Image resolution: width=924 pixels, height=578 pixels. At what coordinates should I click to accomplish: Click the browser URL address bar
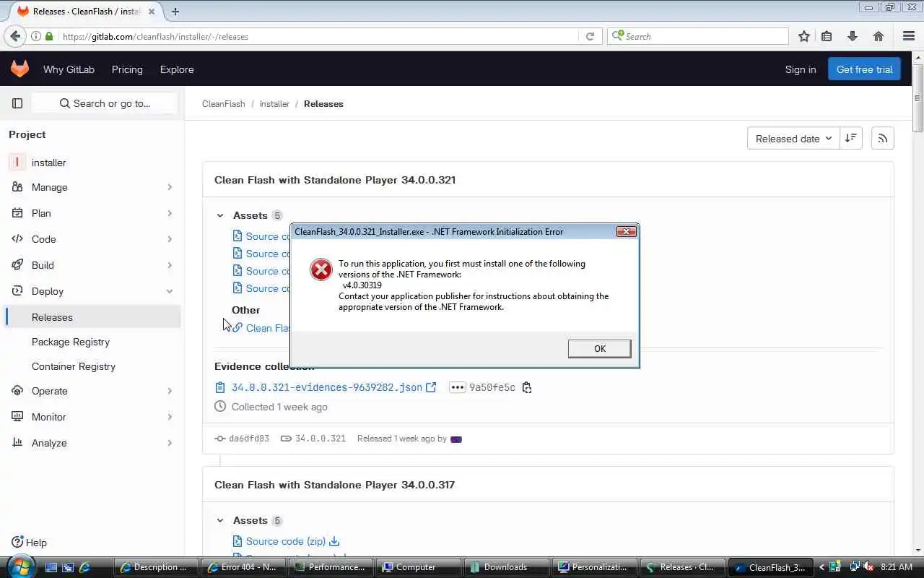point(318,36)
